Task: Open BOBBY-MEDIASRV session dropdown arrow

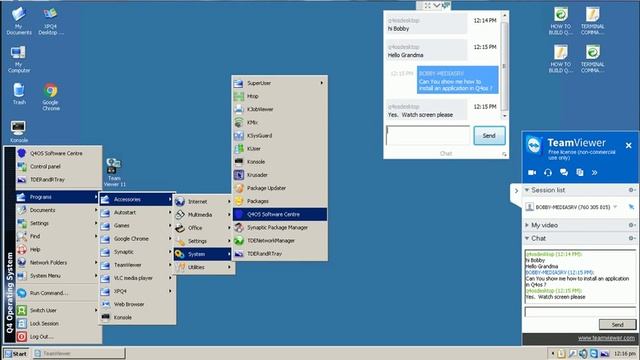Action: 616,207
